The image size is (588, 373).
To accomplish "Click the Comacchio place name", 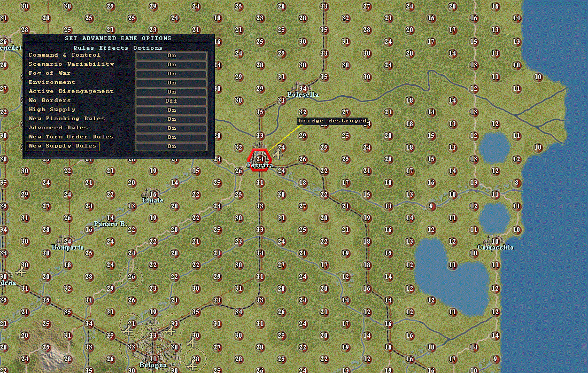I will pyautogui.click(x=496, y=247).
